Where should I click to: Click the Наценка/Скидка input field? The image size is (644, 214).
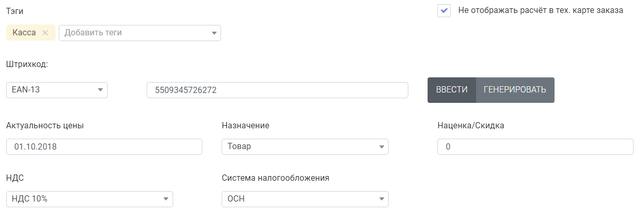click(535, 146)
